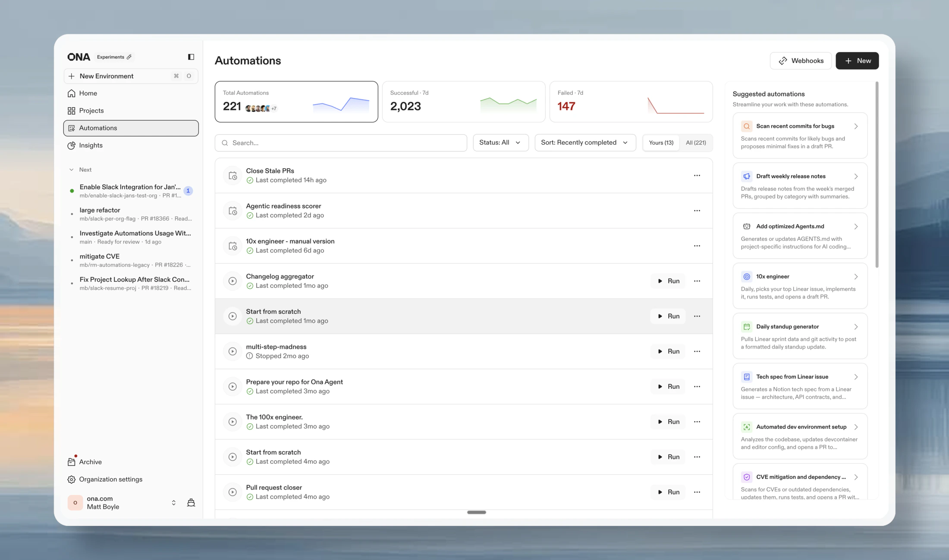The image size is (949, 560).
Task: Open the account switcher next to ona.com
Action: click(x=174, y=502)
